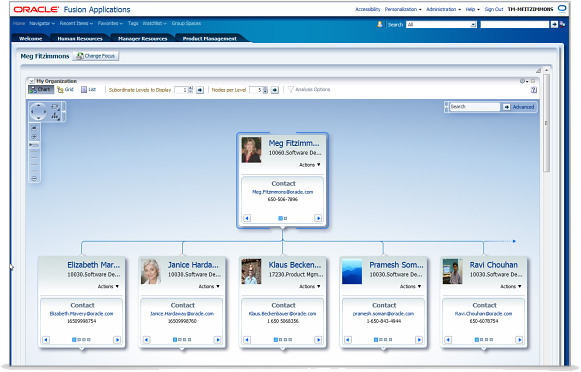
Task: Switch to Grid view
Action: (65, 90)
